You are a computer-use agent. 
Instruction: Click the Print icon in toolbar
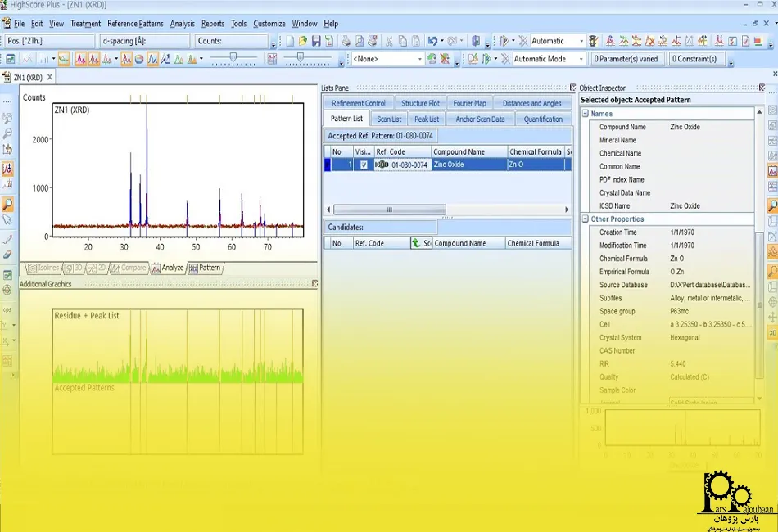(346, 41)
